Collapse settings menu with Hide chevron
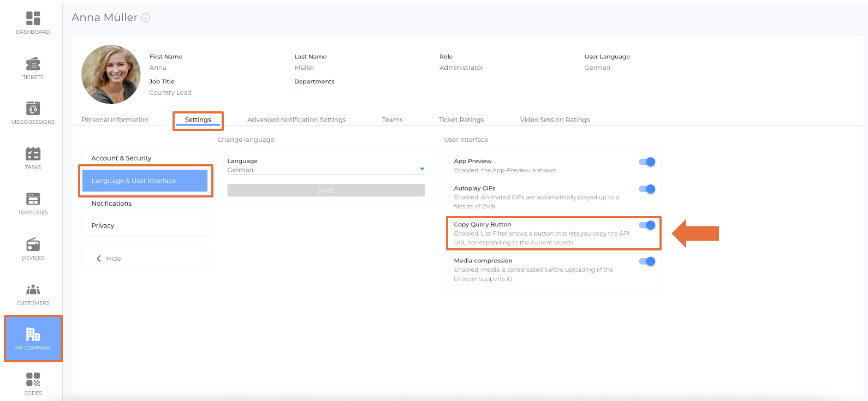The height and width of the screenshot is (401, 868). click(99, 259)
